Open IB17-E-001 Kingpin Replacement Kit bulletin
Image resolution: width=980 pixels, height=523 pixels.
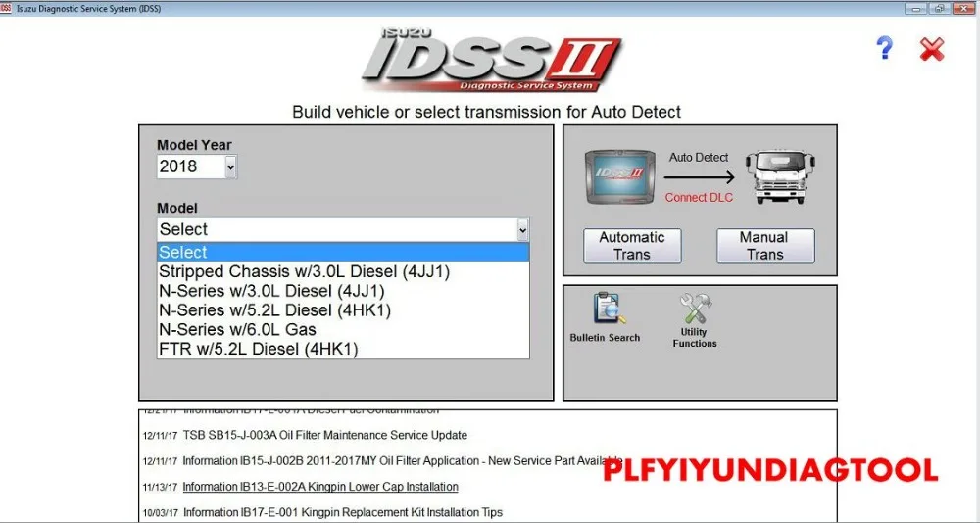(342, 512)
